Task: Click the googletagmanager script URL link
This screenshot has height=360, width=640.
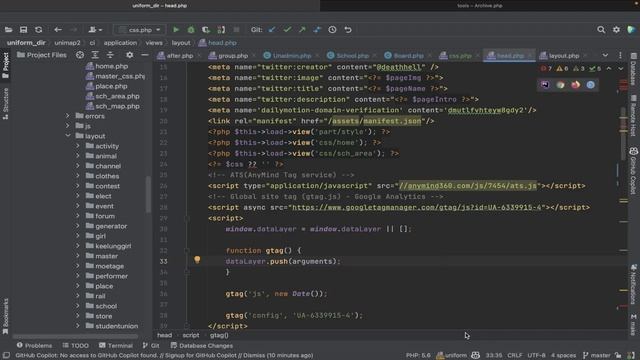Action: 418,207
